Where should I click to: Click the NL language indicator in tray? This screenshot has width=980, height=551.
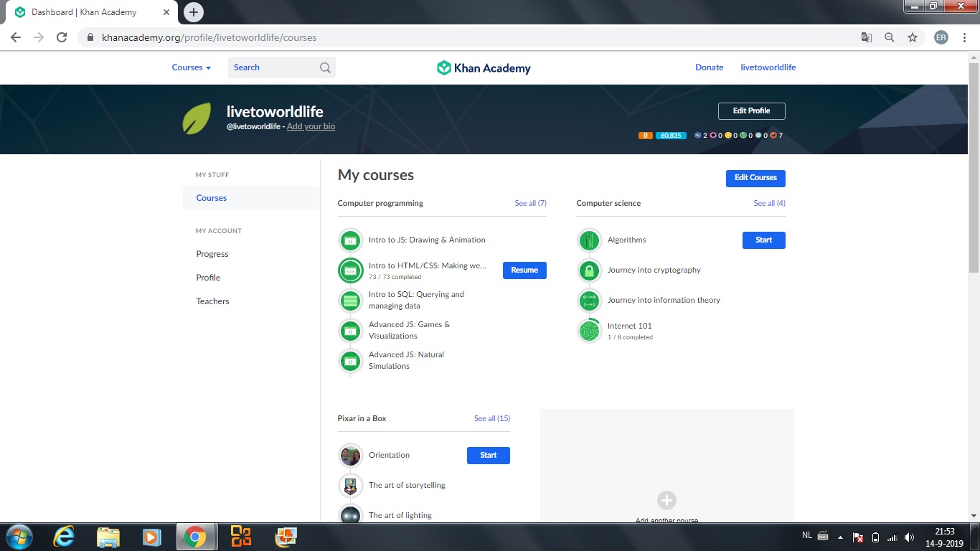[807, 535]
